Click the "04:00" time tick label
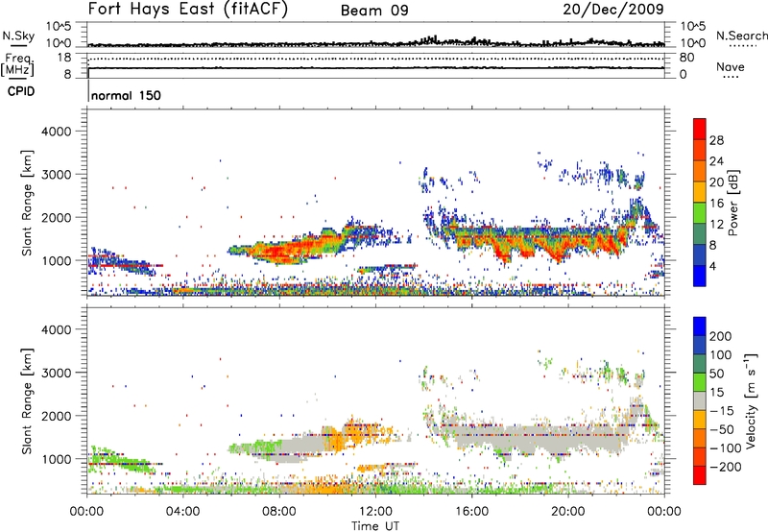The height and width of the screenshot is (532, 768). click(182, 512)
